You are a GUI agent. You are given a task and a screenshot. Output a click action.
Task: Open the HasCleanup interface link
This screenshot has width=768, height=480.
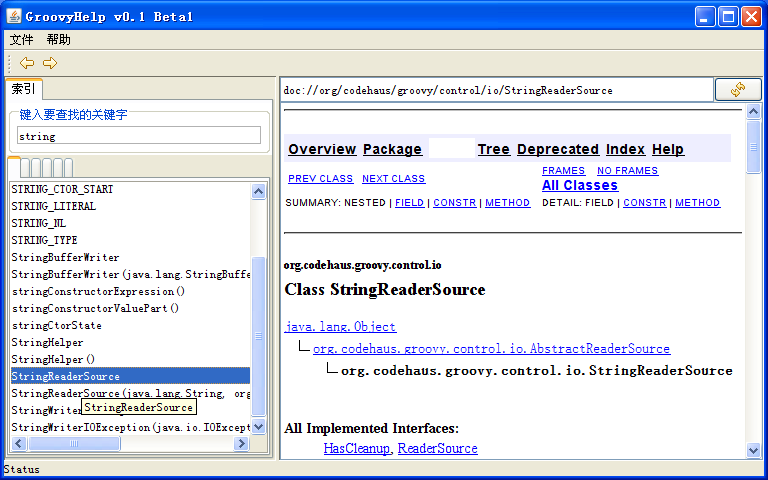[357, 448]
